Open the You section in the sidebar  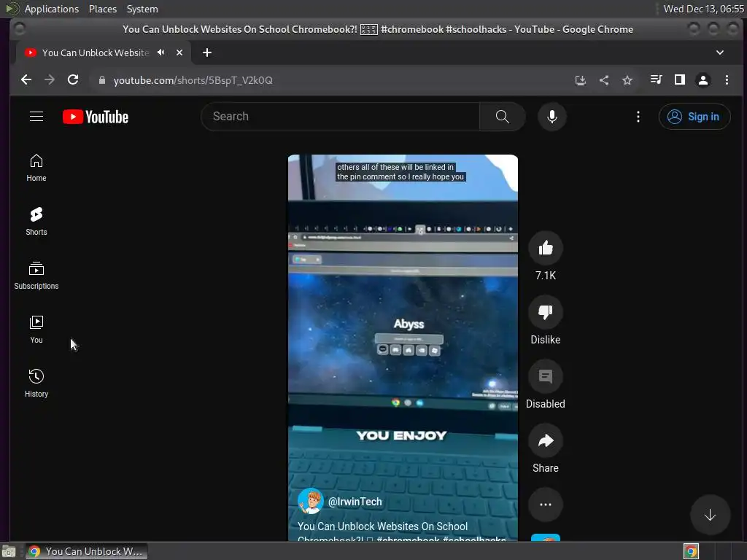(x=36, y=330)
